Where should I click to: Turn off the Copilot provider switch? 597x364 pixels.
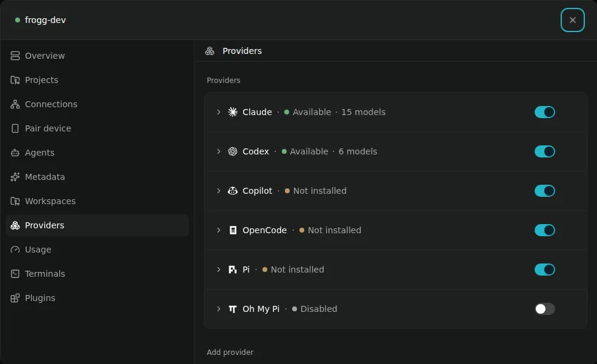tap(544, 191)
